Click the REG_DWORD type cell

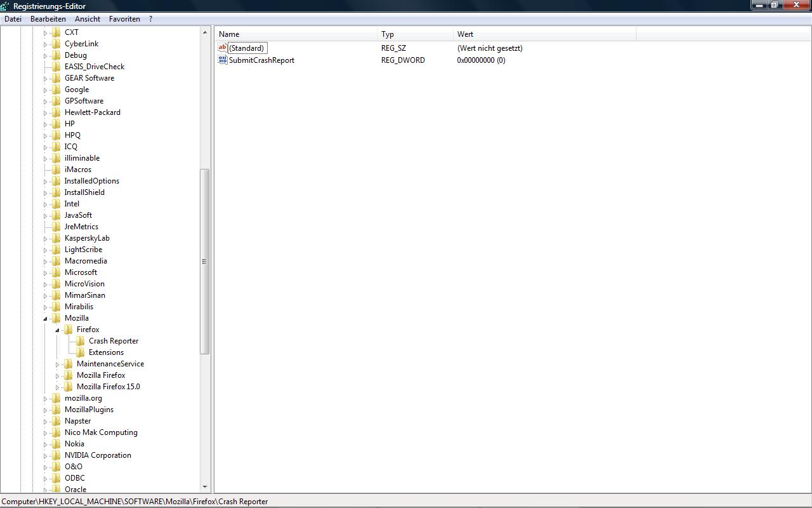[x=403, y=60]
